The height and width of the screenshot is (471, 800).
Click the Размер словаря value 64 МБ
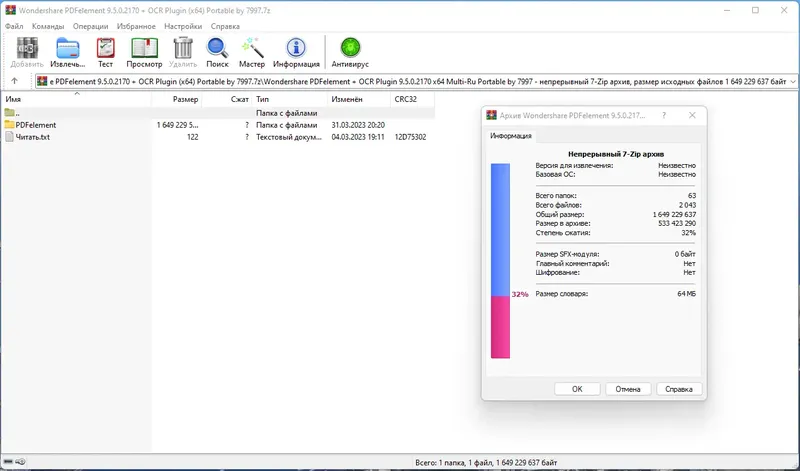pos(687,293)
